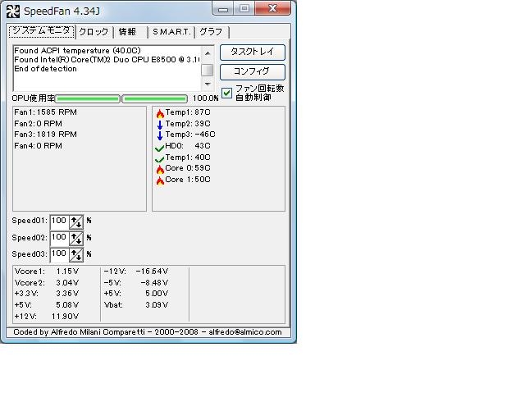Adjust the Speed01 spinner arrows

coord(76,221)
